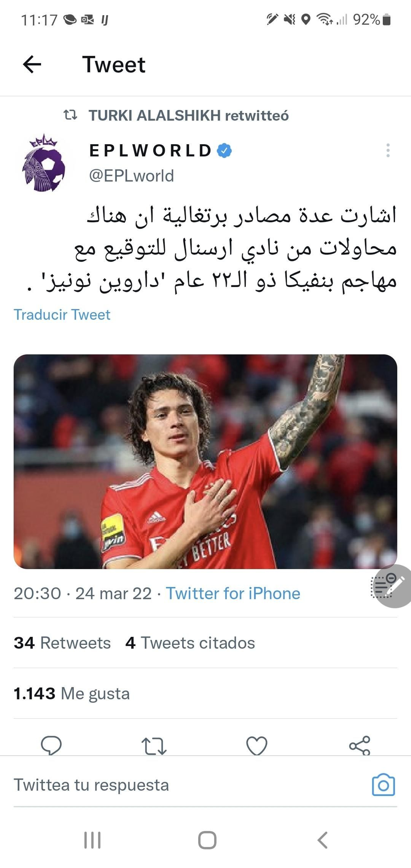411x868 pixels.
Task: Tap the back arrow beside Tweet
Action: [32, 64]
